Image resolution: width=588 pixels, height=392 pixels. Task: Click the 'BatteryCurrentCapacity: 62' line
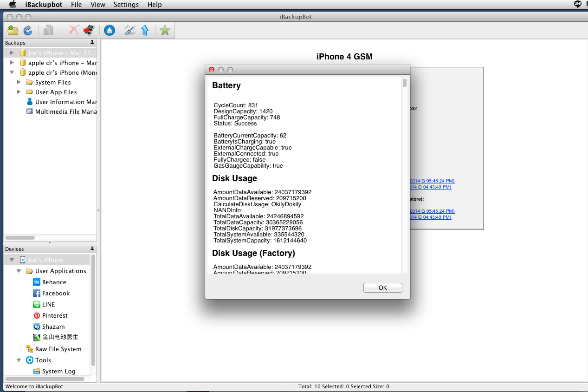pos(250,136)
